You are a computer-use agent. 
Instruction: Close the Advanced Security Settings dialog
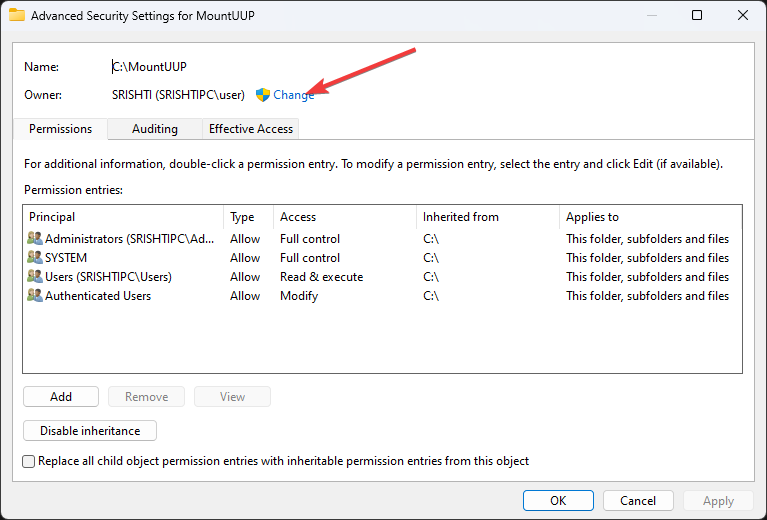pyautogui.click(x=742, y=15)
